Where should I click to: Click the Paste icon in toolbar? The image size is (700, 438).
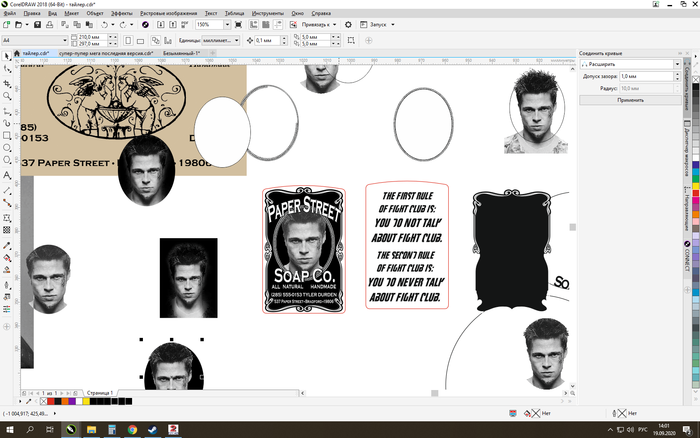pos(89,25)
